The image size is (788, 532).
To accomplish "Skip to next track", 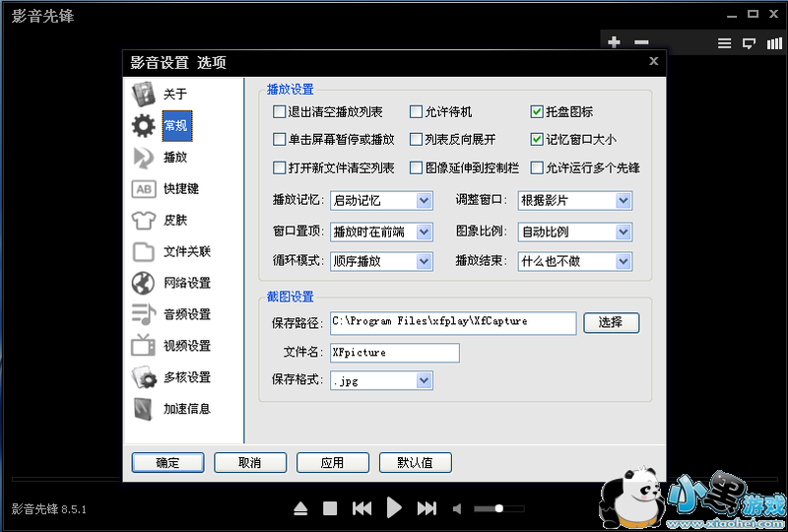I will click(427, 509).
